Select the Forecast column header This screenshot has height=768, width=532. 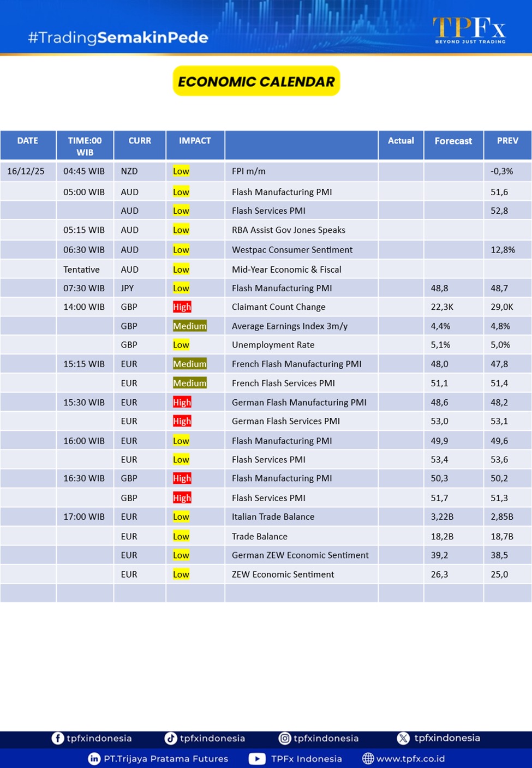pyautogui.click(x=453, y=141)
